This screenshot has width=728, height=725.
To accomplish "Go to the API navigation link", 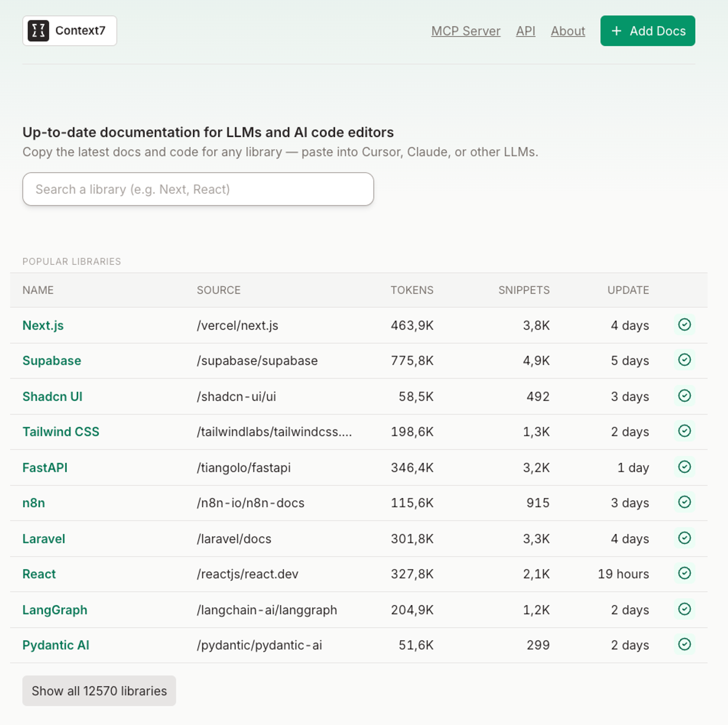I will [x=526, y=31].
